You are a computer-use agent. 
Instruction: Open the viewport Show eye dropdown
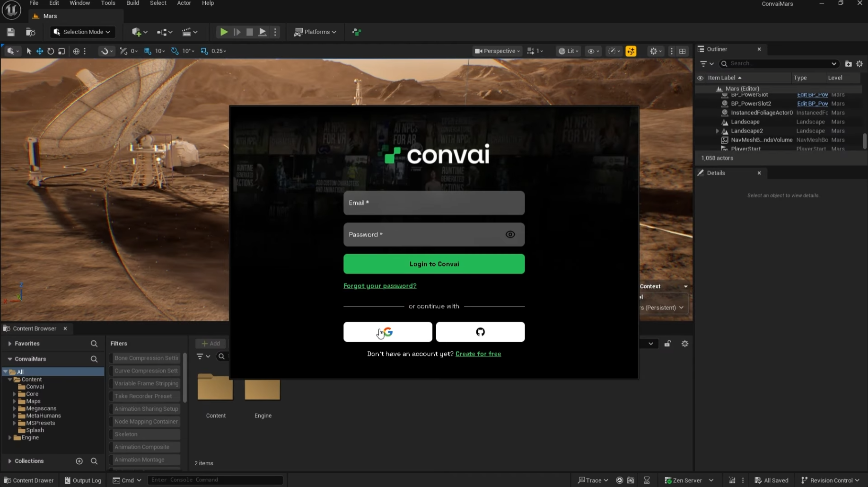pos(593,51)
